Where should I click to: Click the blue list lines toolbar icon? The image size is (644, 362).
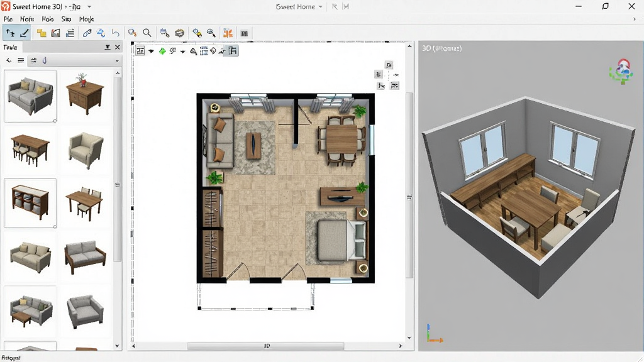point(70,33)
